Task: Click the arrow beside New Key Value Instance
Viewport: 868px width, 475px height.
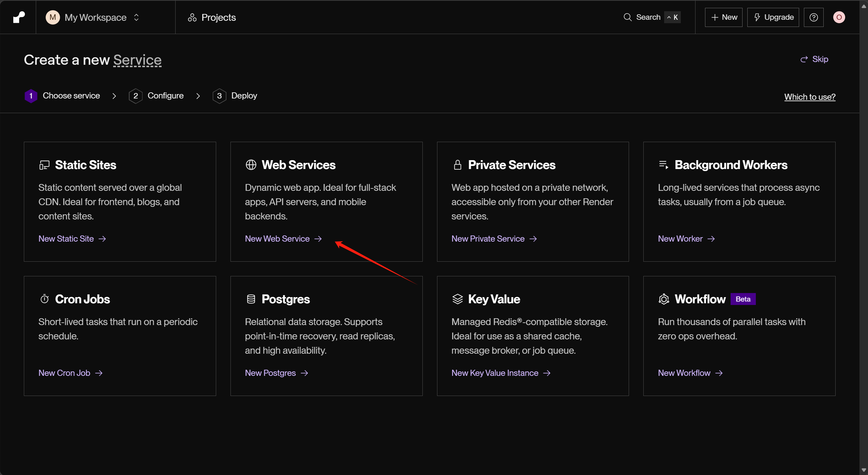Action: pos(547,373)
